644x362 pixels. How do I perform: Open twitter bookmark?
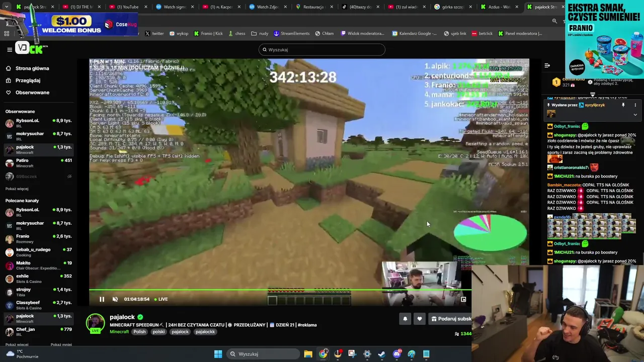(x=154, y=34)
